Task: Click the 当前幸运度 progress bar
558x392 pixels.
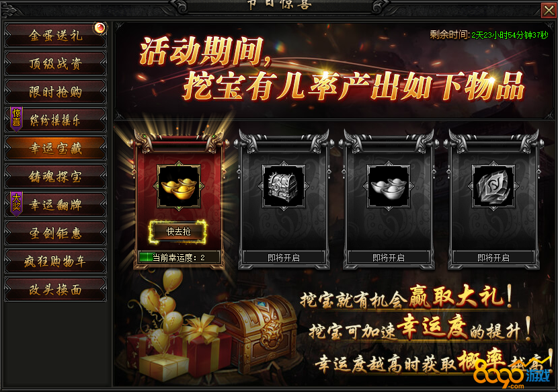Action: pos(179,258)
